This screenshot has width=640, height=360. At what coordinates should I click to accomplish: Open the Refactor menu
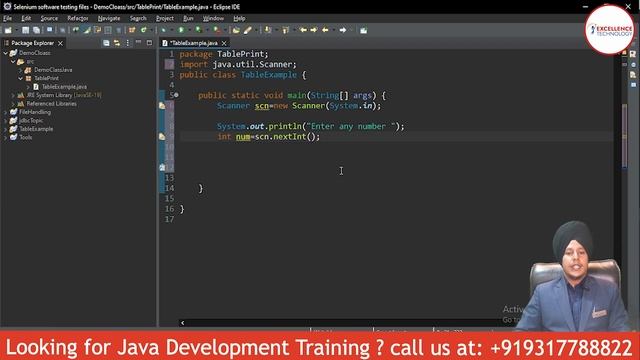[78, 18]
